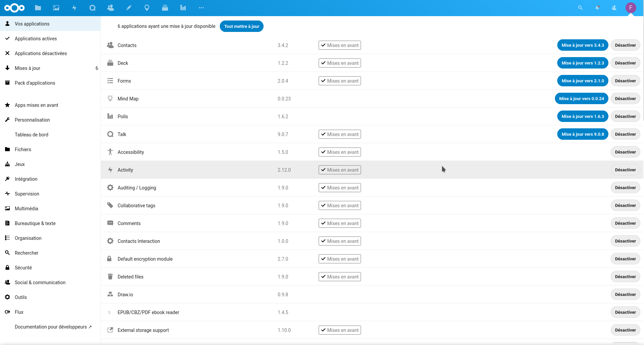
Task: Select EPUB/CBZ/PDF ebook reader row
Action: pyautogui.click(x=372, y=312)
